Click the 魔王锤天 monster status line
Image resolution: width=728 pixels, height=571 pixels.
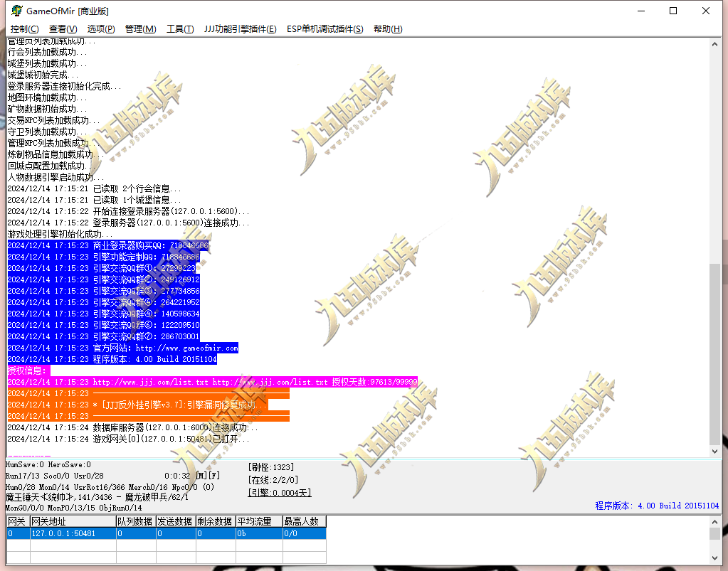point(97,497)
